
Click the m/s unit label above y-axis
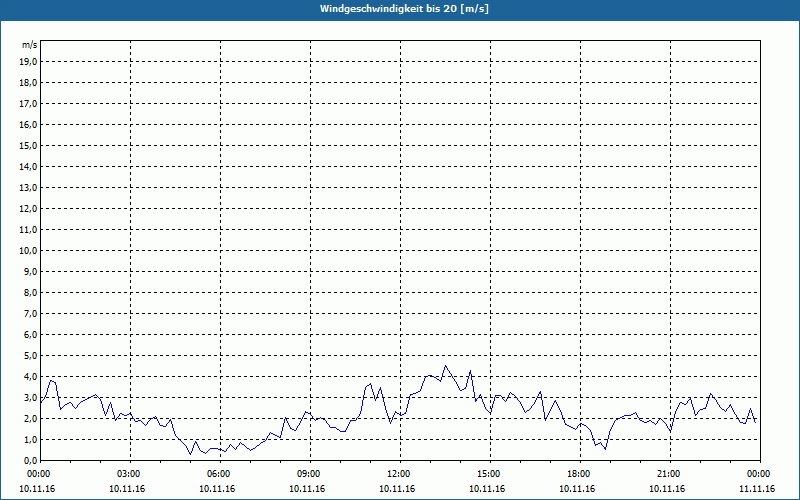30,45
